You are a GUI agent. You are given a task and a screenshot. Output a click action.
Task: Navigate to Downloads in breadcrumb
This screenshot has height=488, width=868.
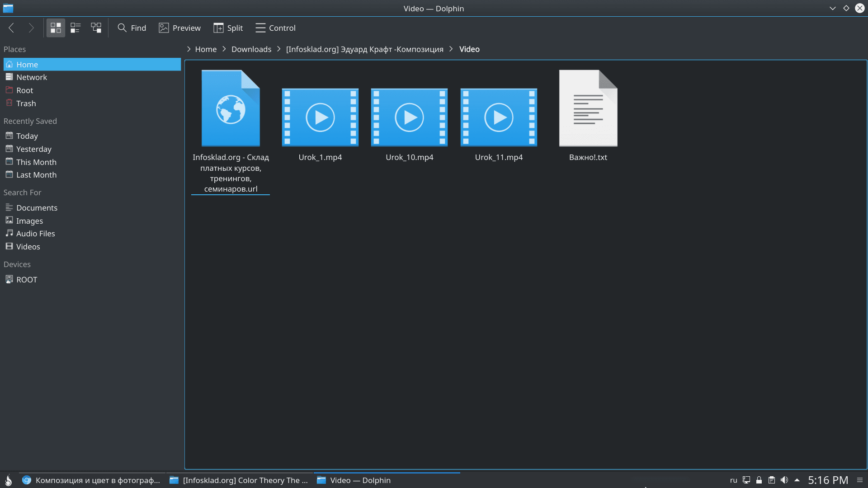coord(251,49)
